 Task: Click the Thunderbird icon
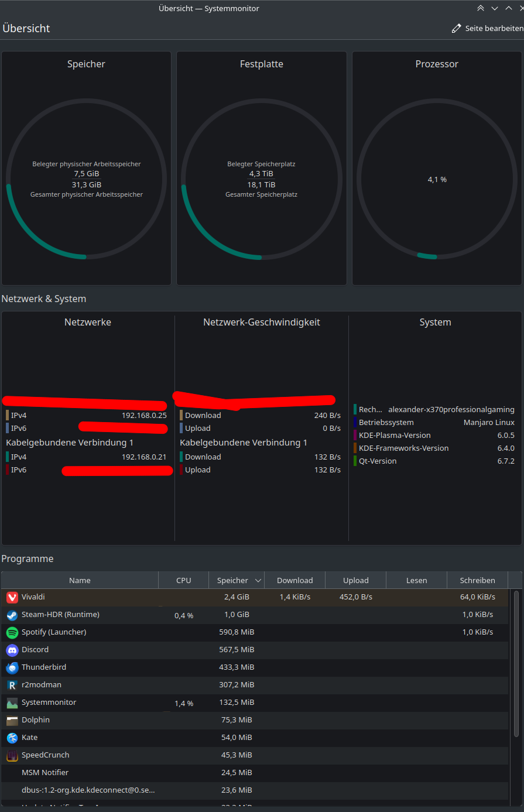tap(12, 668)
